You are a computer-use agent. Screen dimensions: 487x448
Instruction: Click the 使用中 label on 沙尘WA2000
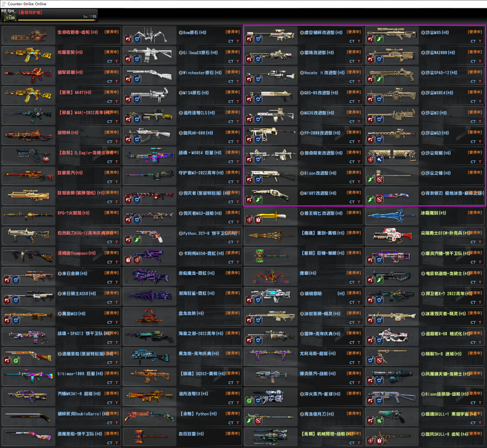(475, 52)
